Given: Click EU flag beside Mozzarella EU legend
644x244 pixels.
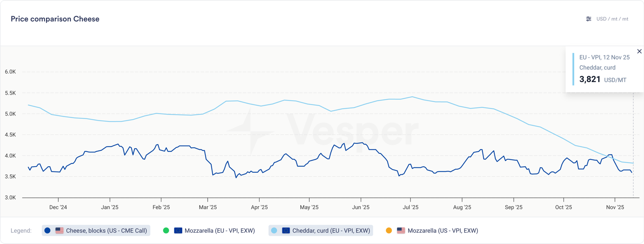Looking at the screenshot, I should click(178, 231).
